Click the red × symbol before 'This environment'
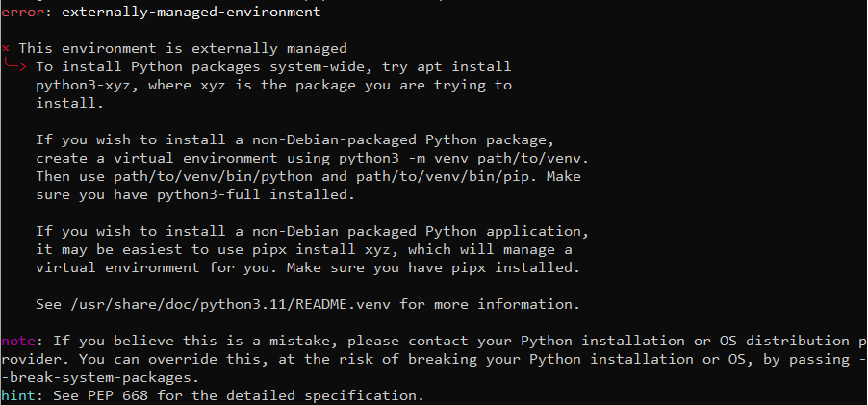 tap(6, 49)
